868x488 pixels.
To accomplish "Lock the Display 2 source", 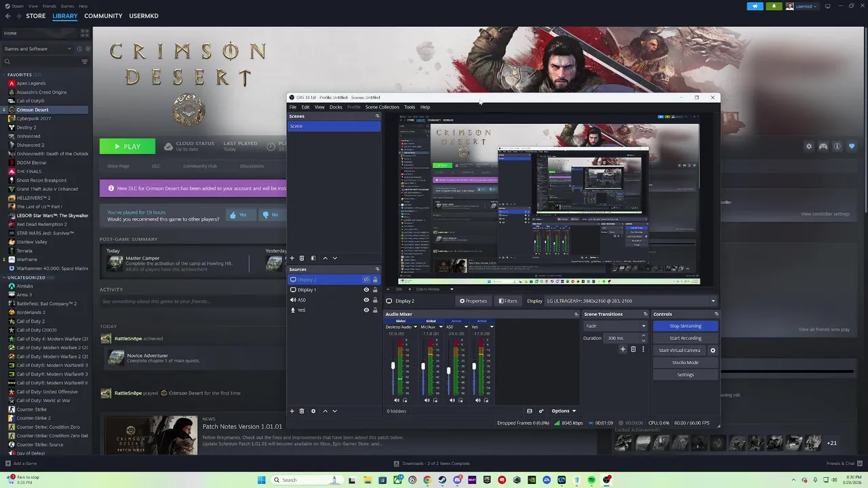I will point(375,279).
